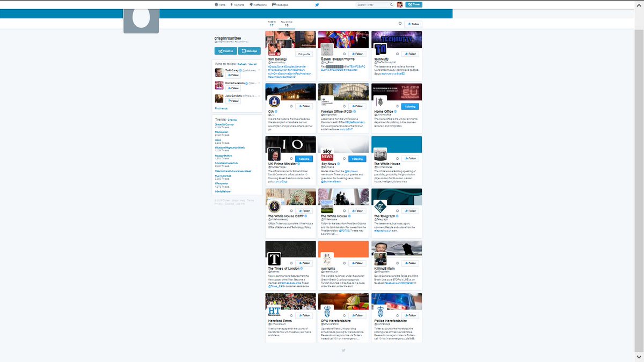Open gear menu on TechNutty card
The image size is (644, 362).
coord(397,54)
